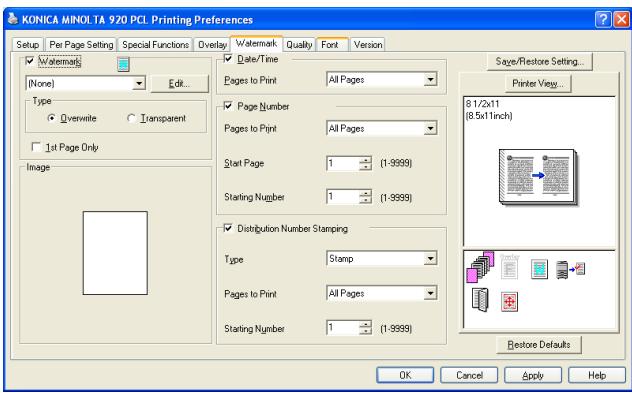Click the Apply button
The height and width of the screenshot is (393, 632).
pyautogui.click(x=533, y=375)
